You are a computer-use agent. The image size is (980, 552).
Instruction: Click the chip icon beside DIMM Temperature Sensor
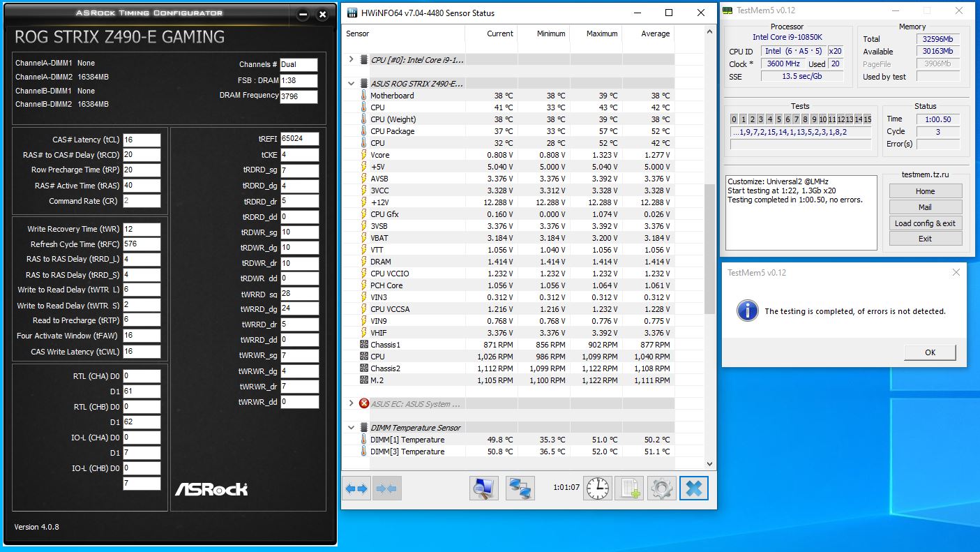click(x=363, y=427)
